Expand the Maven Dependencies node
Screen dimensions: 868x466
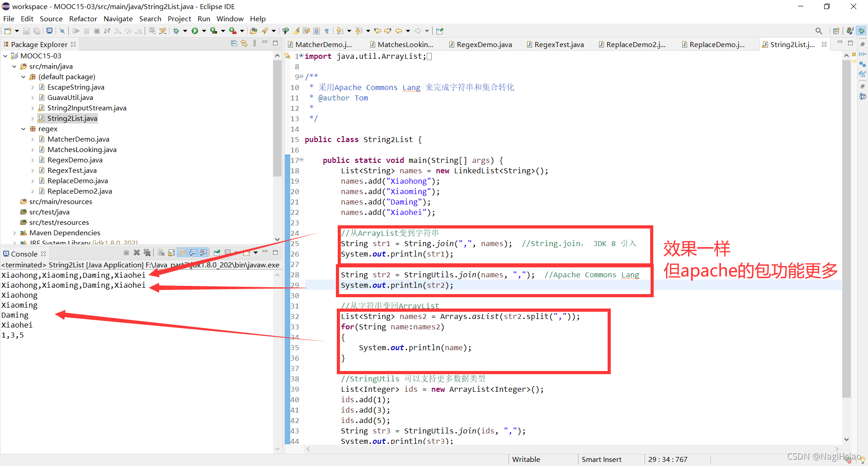tap(14, 233)
